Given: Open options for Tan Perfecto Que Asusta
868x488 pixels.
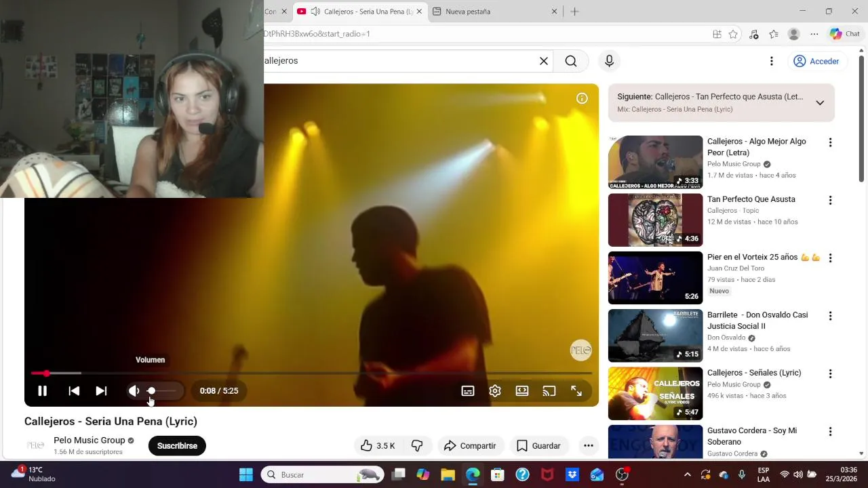Looking at the screenshot, I should pyautogui.click(x=830, y=200).
